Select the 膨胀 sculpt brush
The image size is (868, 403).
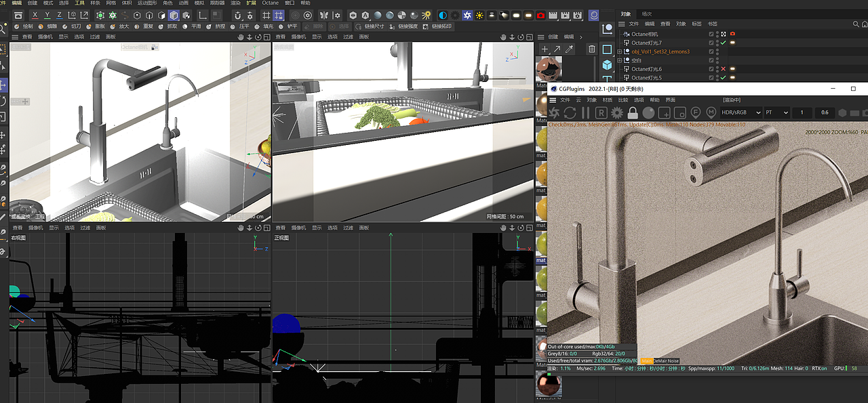(x=96, y=26)
